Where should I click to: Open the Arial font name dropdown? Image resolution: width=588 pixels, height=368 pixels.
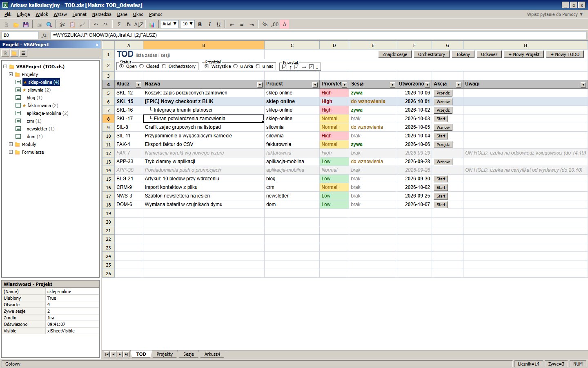pos(170,24)
